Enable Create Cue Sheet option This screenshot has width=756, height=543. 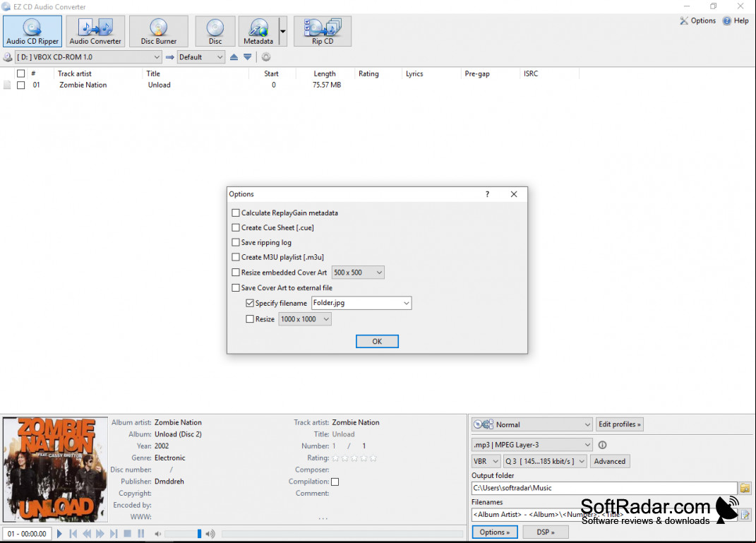(x=236, y=227)
